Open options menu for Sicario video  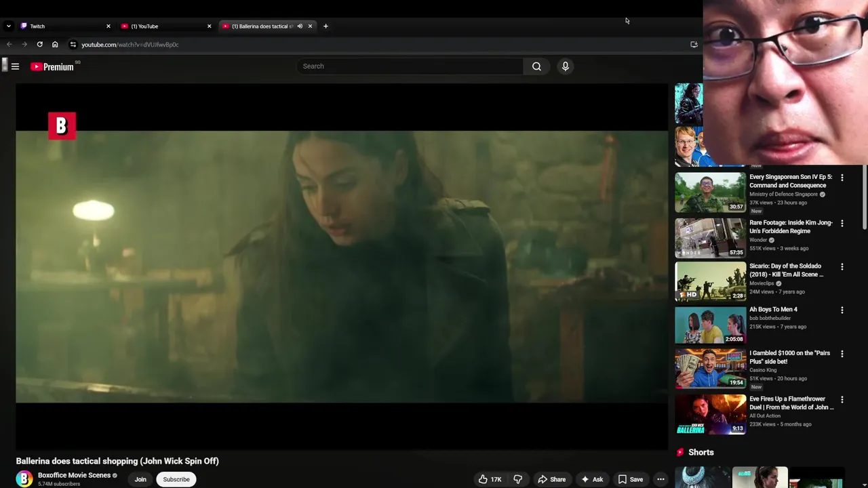(842, 267)
